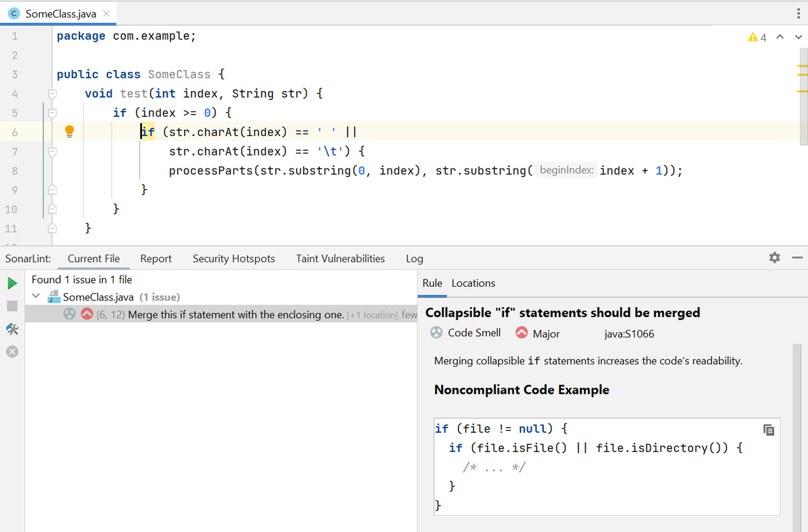
Task: Click the gray stop analysis square
Action: [12, 306]
